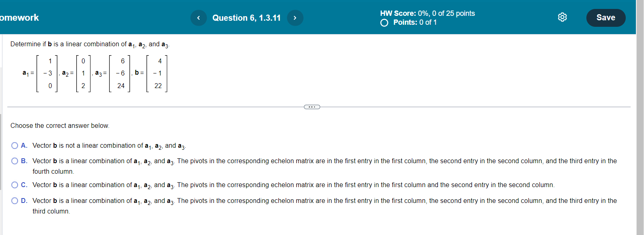The image size is (644, 235).
Task: Select answer choice D radio button
Action: point(15,201)
